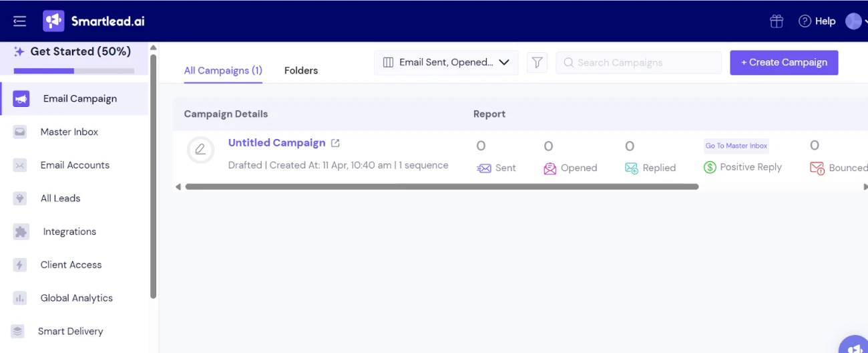Click the + Create Campaign button
868x353 pixels.
point(784,63)
